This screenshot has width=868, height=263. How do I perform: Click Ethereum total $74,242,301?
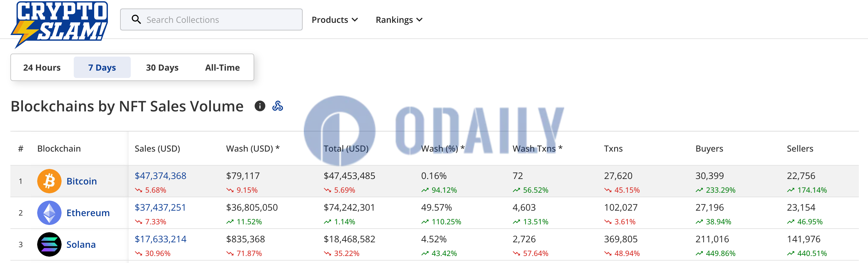349,207
